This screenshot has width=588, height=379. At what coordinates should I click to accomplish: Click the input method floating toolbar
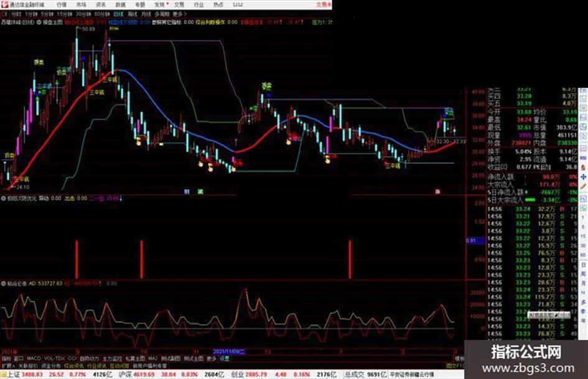point(549,315)
